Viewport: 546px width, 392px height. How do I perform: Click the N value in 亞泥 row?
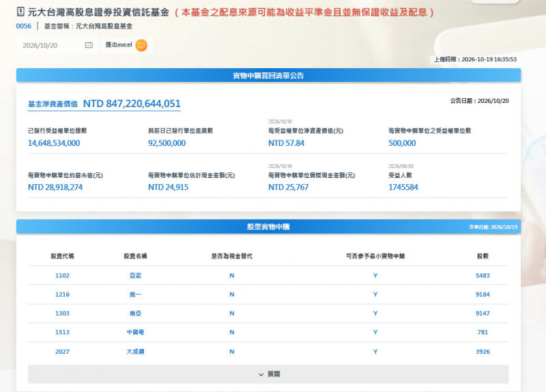[x=232, y=275]
